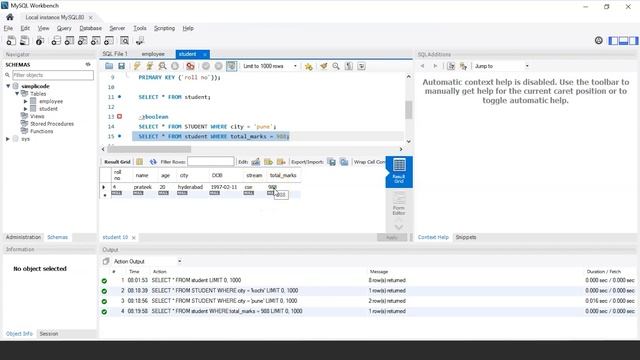Open a script file in the editor
Screen dimensions: 640x360
tap(109, 66)
